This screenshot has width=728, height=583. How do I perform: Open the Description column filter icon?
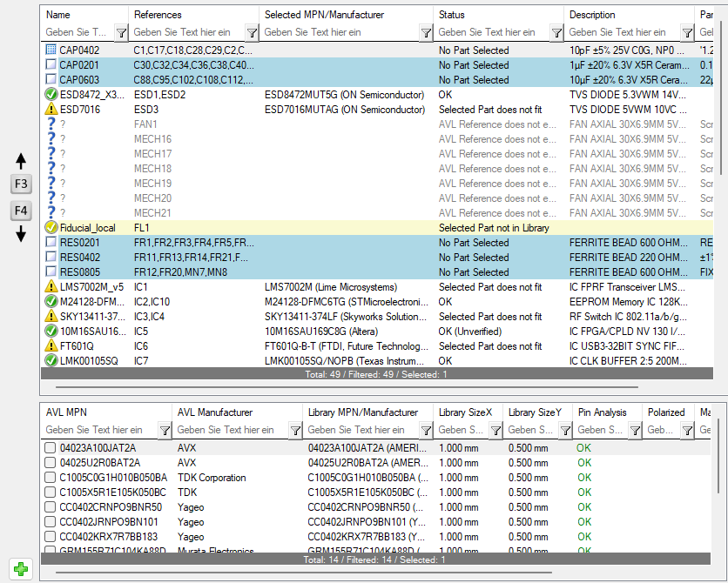click(x=687, y=33)
